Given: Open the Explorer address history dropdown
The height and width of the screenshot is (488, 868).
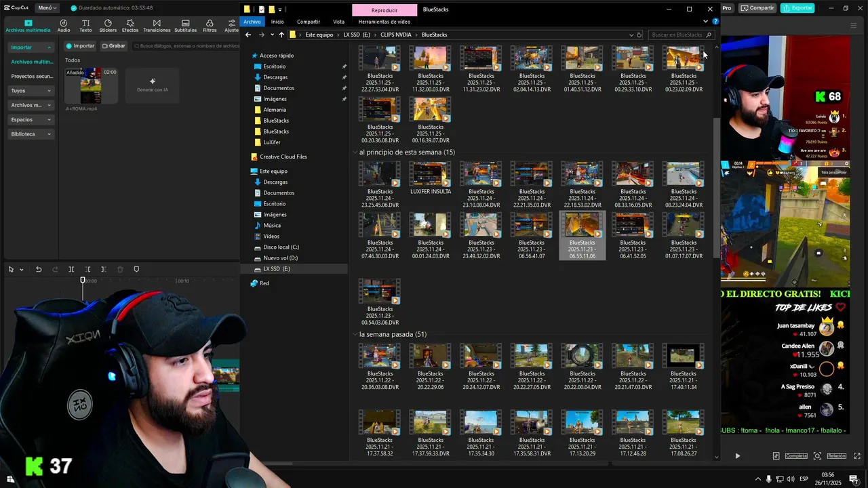Looking at the screenshot, I should click(631, 35).
